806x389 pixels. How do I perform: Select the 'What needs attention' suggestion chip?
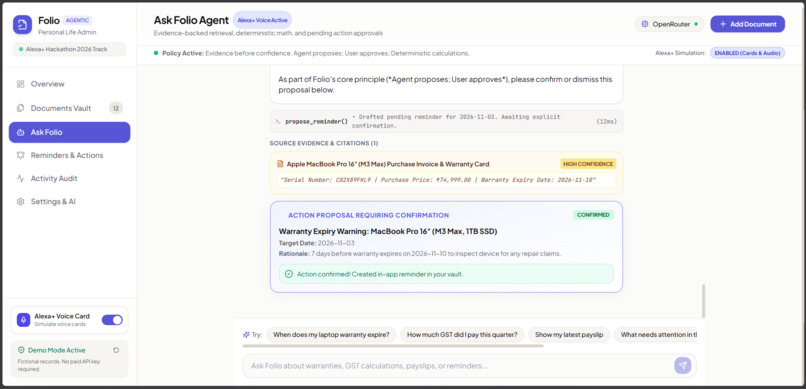coord(656,335)
